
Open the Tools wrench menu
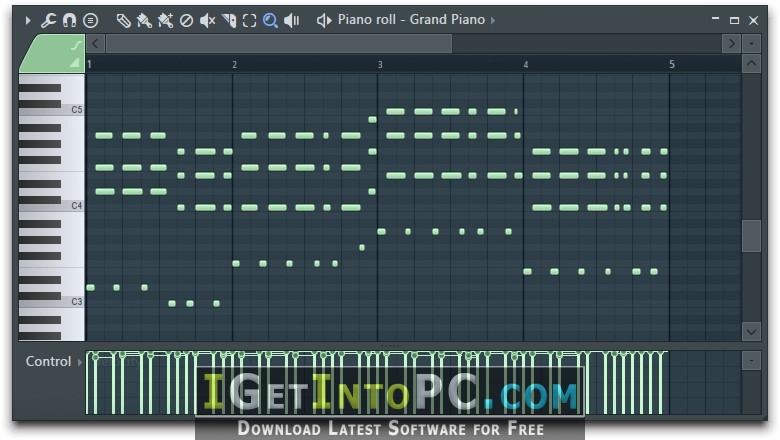point(48,20)
